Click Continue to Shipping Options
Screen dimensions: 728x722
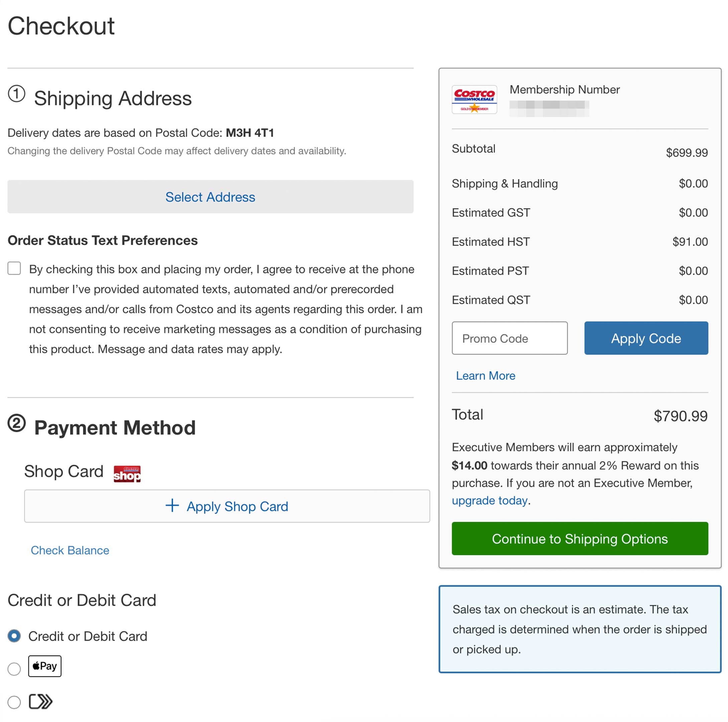click(x=580, y=538)
